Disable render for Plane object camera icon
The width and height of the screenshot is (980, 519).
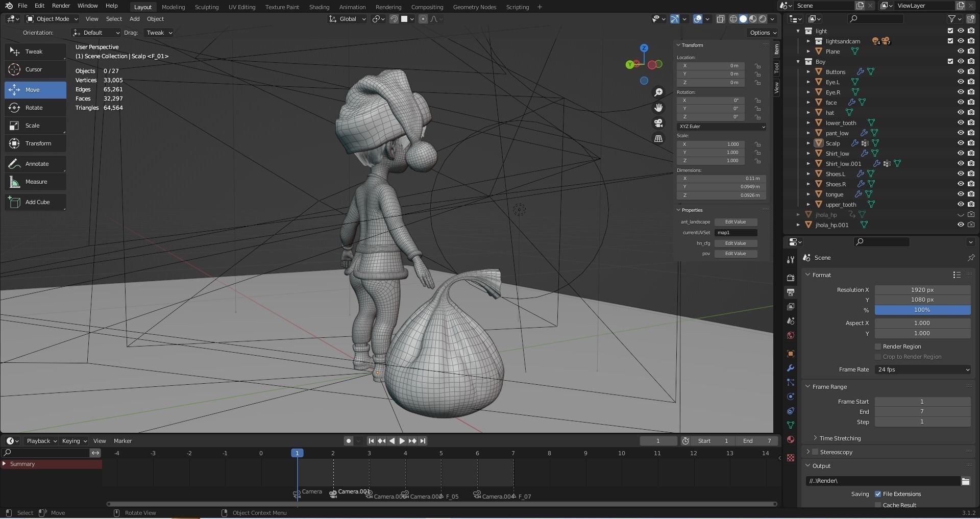[x=970, y=52]
